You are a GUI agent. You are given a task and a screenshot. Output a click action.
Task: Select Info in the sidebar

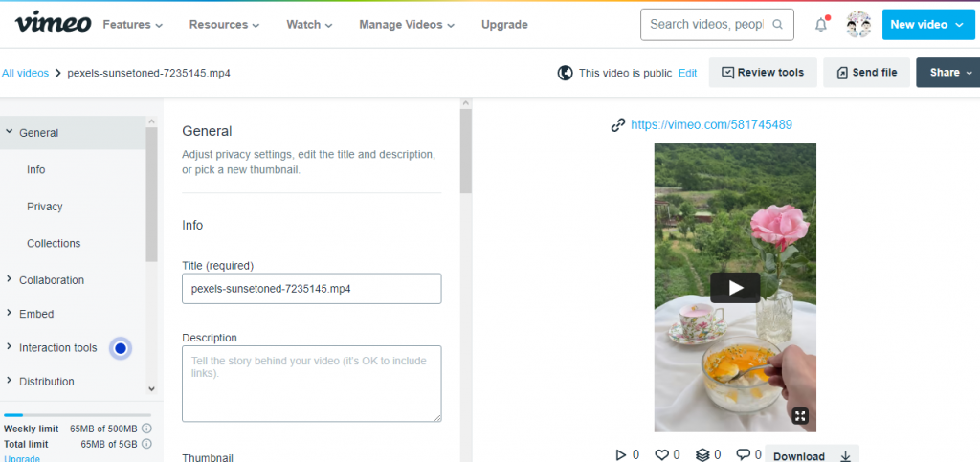coord(36,170)
